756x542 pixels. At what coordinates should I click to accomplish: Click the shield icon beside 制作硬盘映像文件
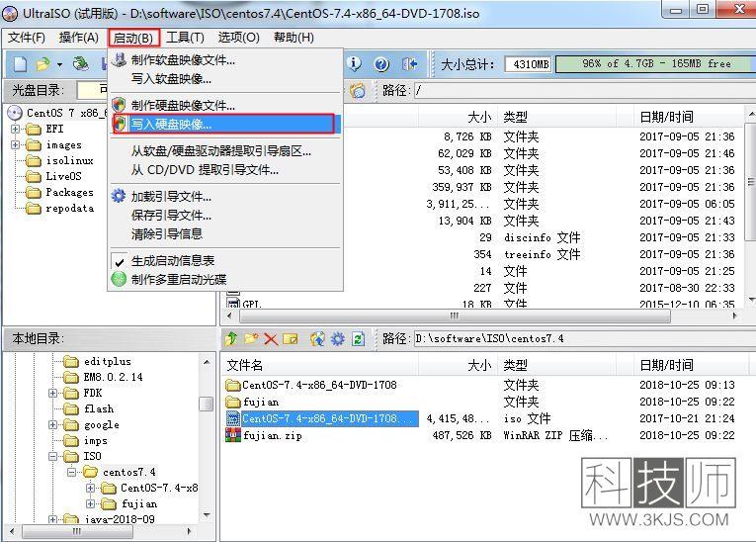pyautogui.click(x=119, y=105)
